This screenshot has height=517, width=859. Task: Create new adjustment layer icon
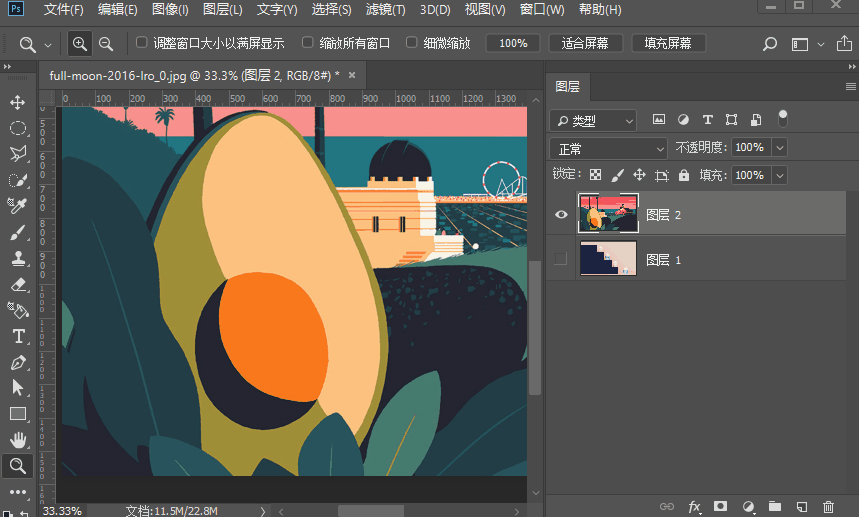tap(748, 507)
